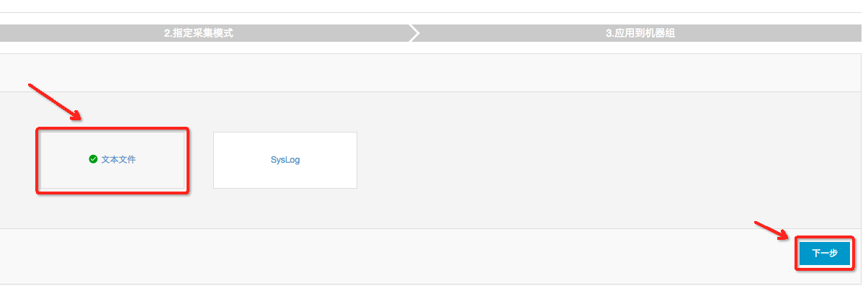Go to step 2.指定采集模式
This screenshot has width=868, height=296.
point(198,33)
